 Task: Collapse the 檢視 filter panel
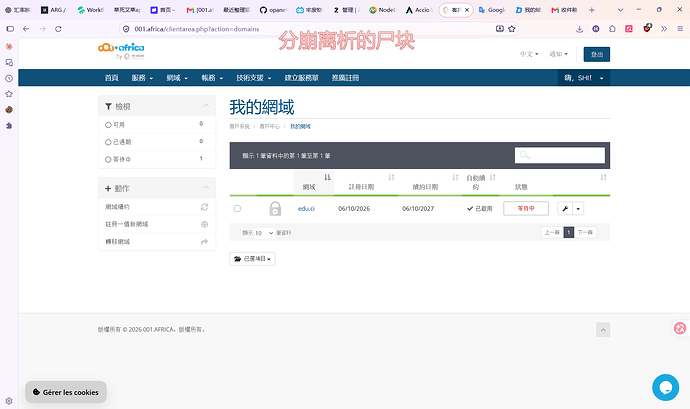coord(206,106)
